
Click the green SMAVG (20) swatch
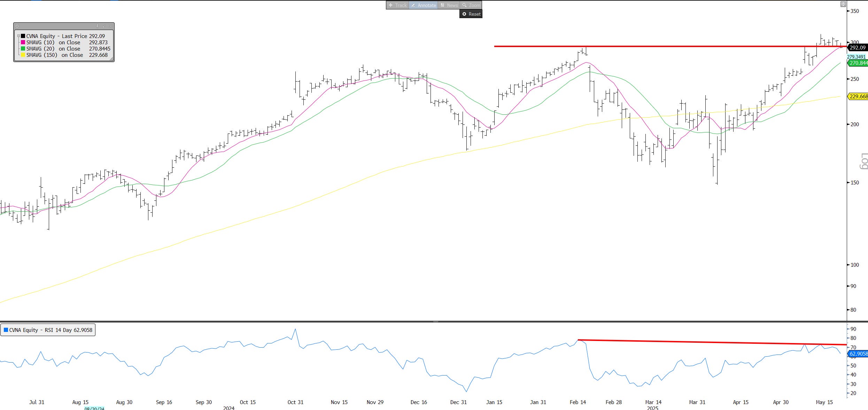tap(23, 49)
